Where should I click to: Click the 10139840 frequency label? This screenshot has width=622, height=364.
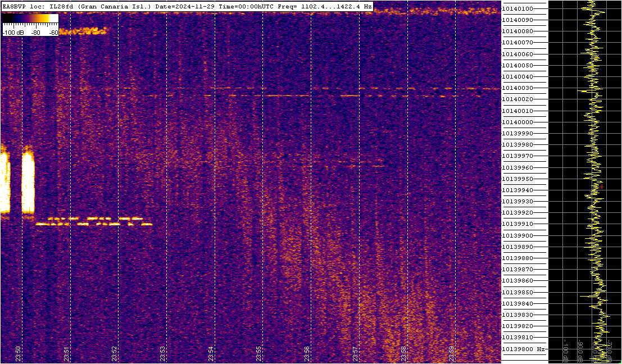[517, 304]
